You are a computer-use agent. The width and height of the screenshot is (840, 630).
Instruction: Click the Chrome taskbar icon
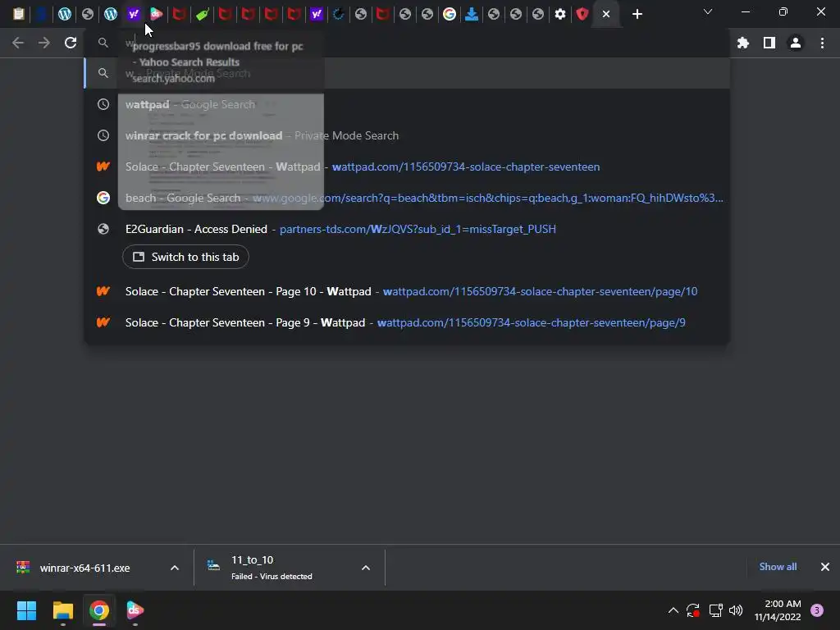[x=99, y=610]
